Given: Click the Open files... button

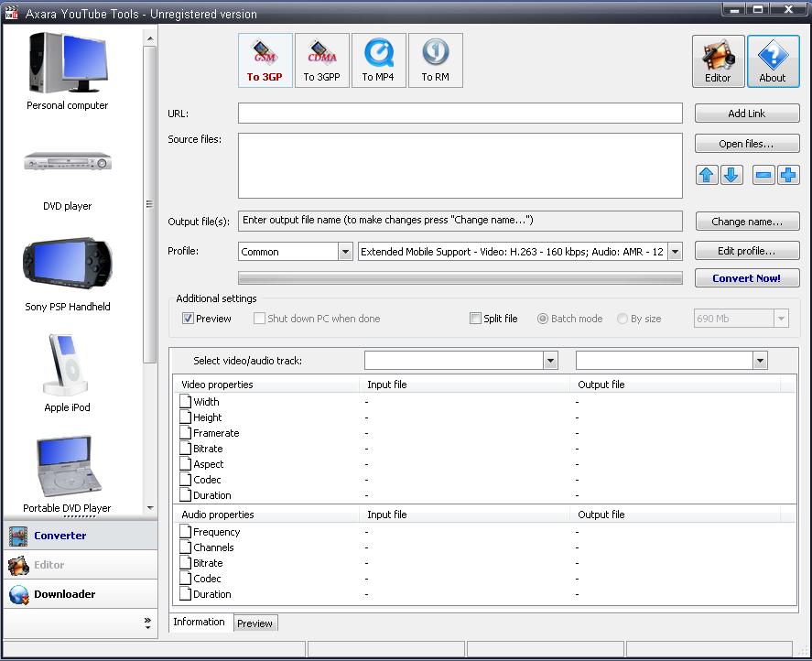Looking at the screenshot, I should coord(747,144).
